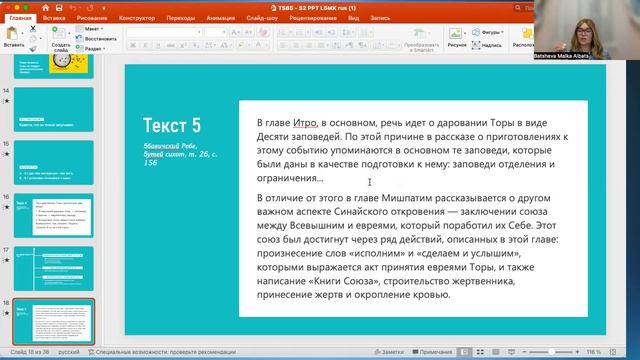The width and height of the screenshot is (640, 360).
Task: Open the Слайд-шоу ribbon tab
Action: coord(262,18)
